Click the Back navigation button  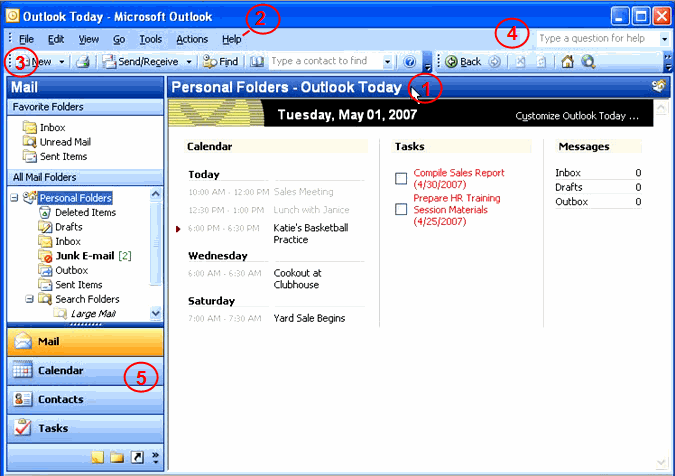pos(463,62)
